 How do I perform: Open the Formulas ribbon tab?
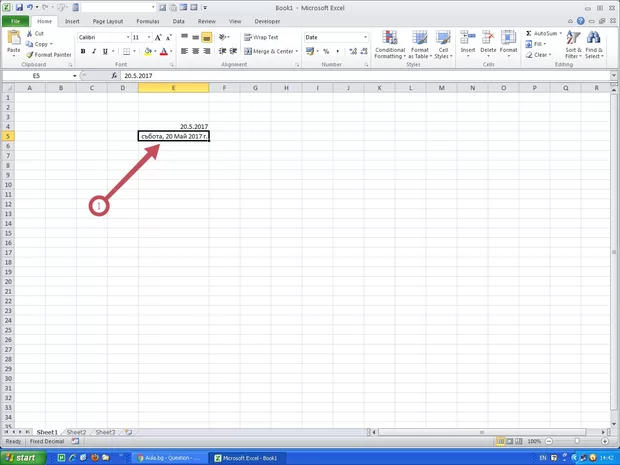point(146,20)
